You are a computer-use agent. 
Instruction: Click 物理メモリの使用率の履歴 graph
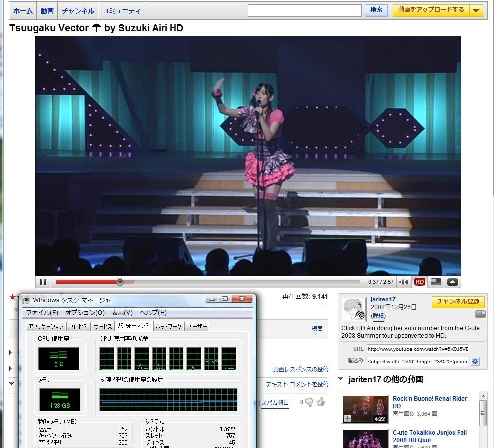pyautogui.click(x=168, y=399)
